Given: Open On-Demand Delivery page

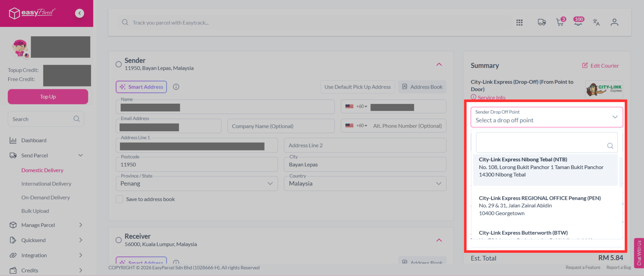Looking at the screenshot, I should point(46,198).
